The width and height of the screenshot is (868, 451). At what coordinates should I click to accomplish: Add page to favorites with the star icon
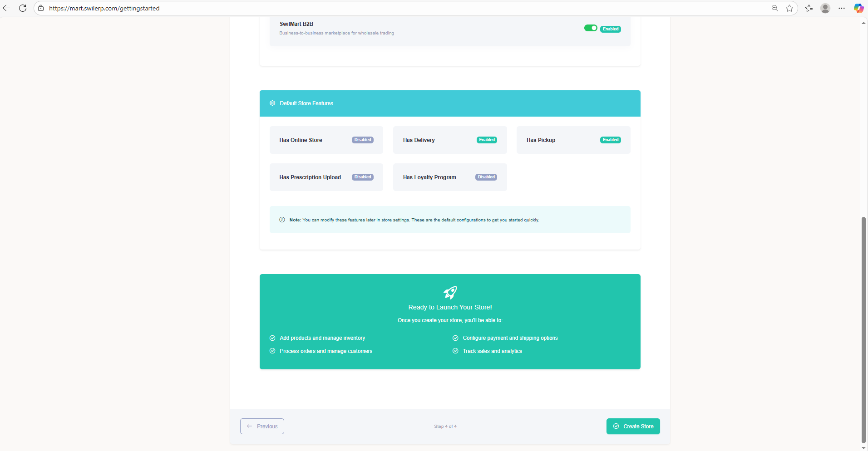[x=789, y=8]
